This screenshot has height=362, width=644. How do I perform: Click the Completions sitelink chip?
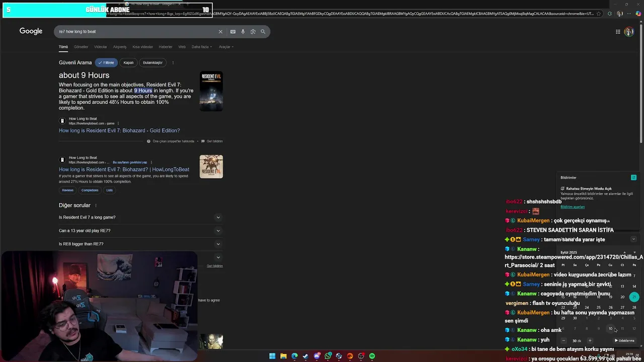[x=90, y=190]
